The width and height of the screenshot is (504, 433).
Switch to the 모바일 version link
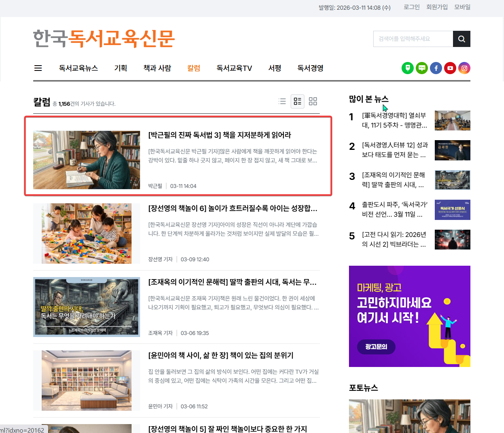[462, 7]
